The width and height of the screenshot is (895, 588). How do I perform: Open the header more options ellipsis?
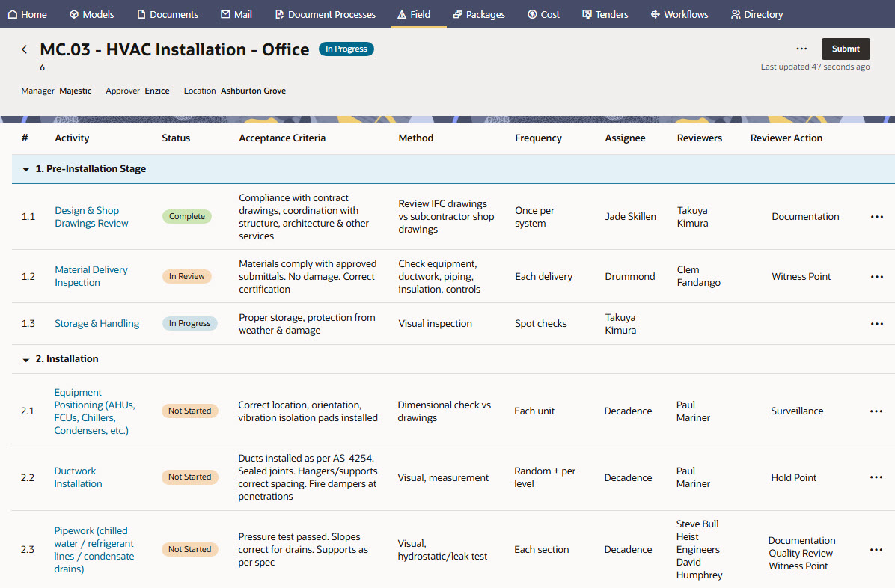click(x=801, y=49)
